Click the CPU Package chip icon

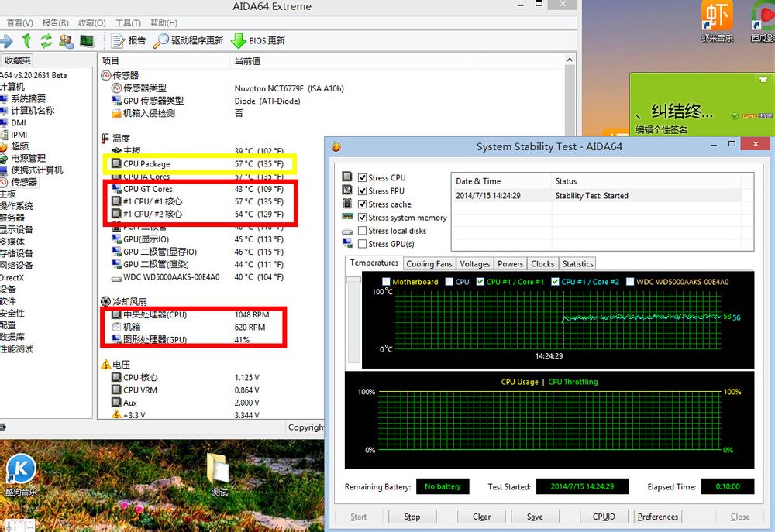click(x=116, y=163)
